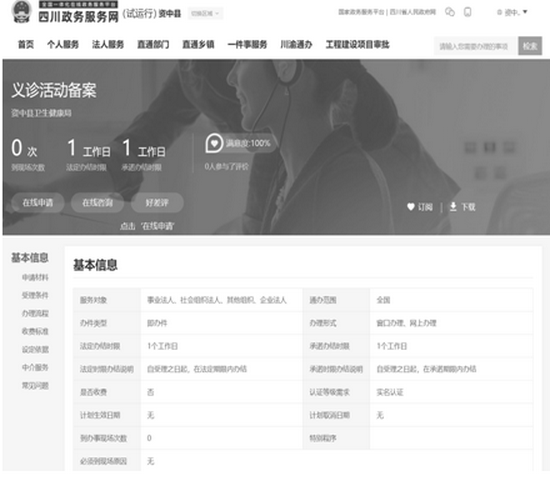550x481 pixels.
Task: Click the satisfaction heart bubble icon
Action: [x=214, y=143]
